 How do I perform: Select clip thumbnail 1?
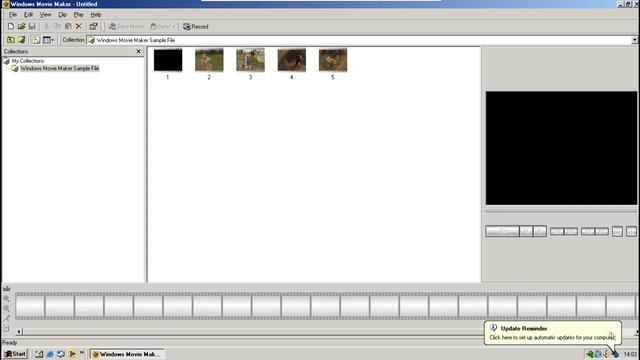click(x=168, y=60)
